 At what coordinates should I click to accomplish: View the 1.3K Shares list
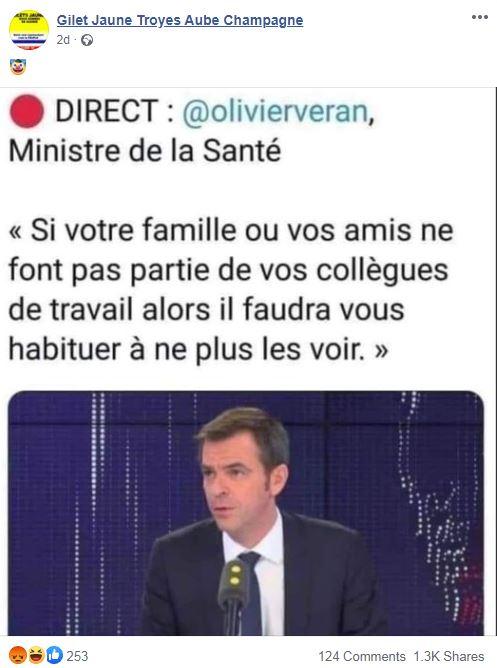(448, 656)
